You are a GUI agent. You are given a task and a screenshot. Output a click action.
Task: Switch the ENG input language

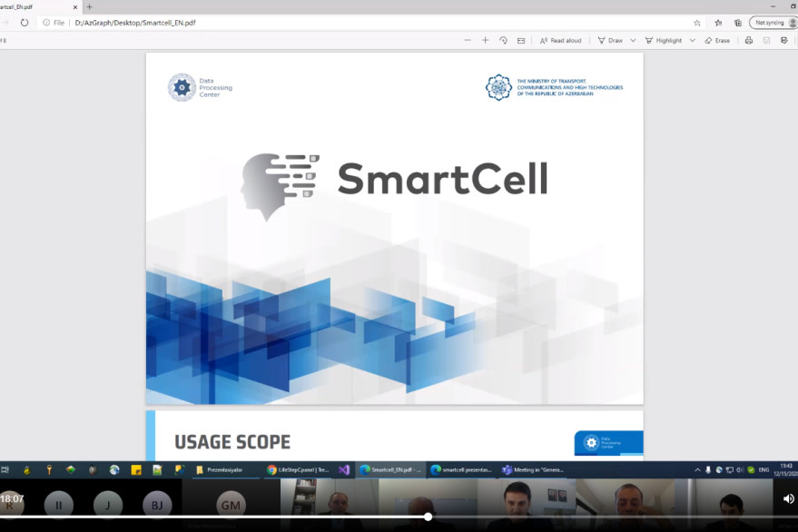[x=764, y=470]
